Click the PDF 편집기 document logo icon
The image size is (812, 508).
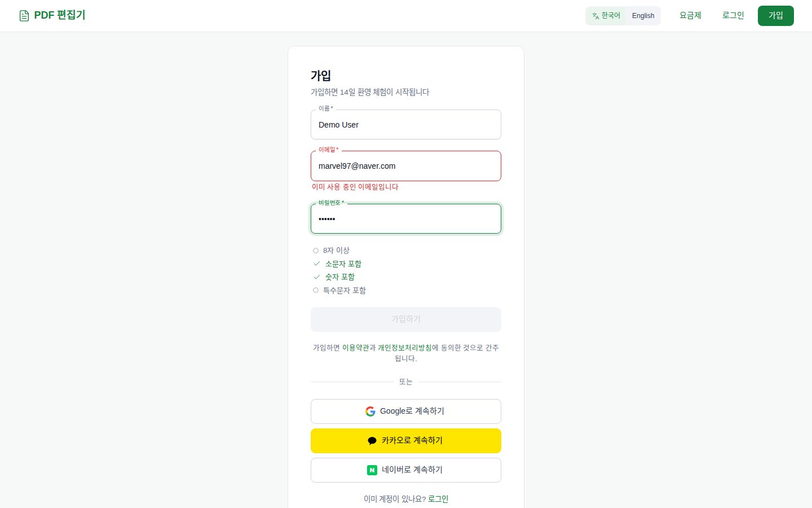tap(24, 16)
